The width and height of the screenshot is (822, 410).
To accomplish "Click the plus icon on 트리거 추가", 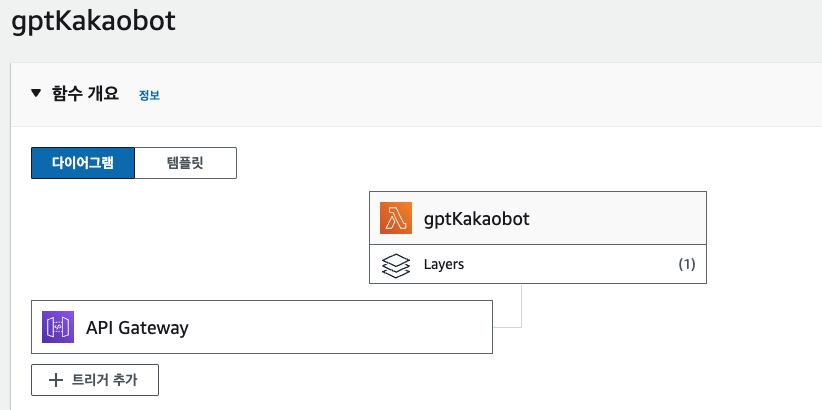I will 56,380.
